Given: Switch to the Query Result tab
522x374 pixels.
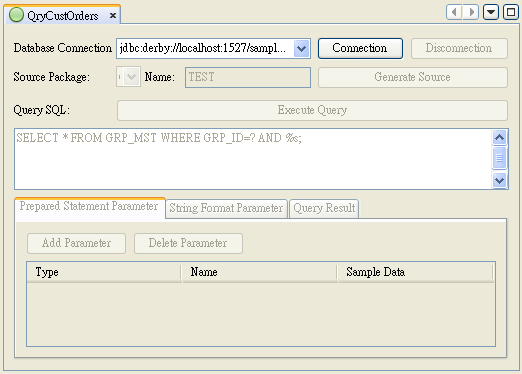Looking at the screenshot, I should coord(324,208).
